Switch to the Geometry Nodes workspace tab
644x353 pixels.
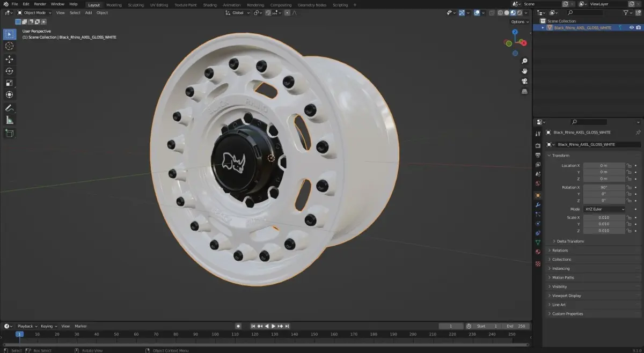pyautogui.click(x=312, y=5)
